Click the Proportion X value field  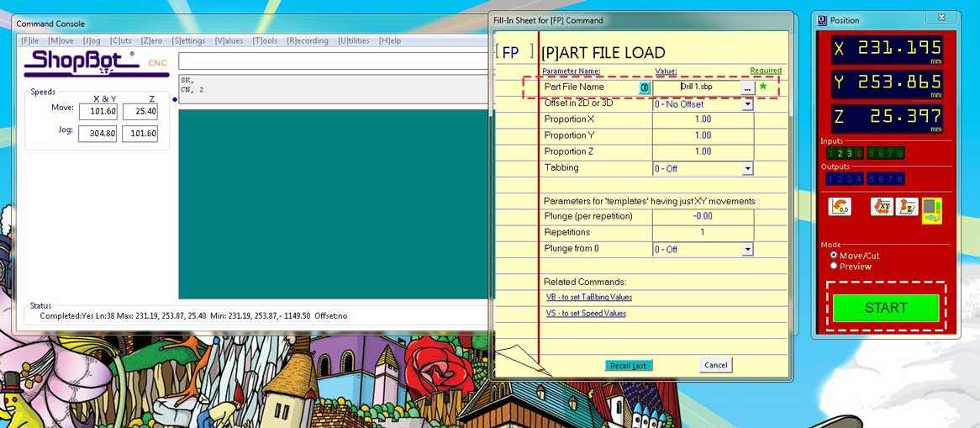pyautogui.click(x=703, y=119)
